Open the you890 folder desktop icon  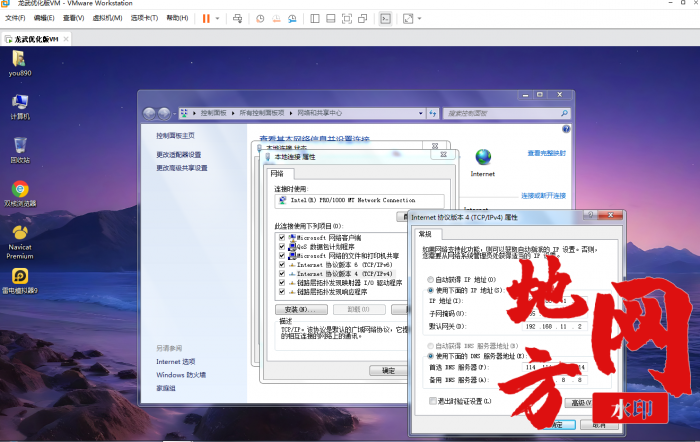tap(20, 64)
